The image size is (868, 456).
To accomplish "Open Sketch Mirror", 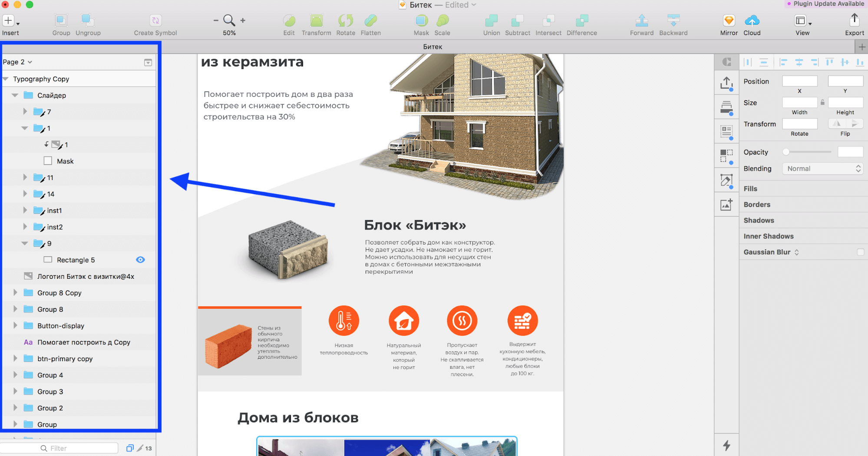I will tap(729, 20).
